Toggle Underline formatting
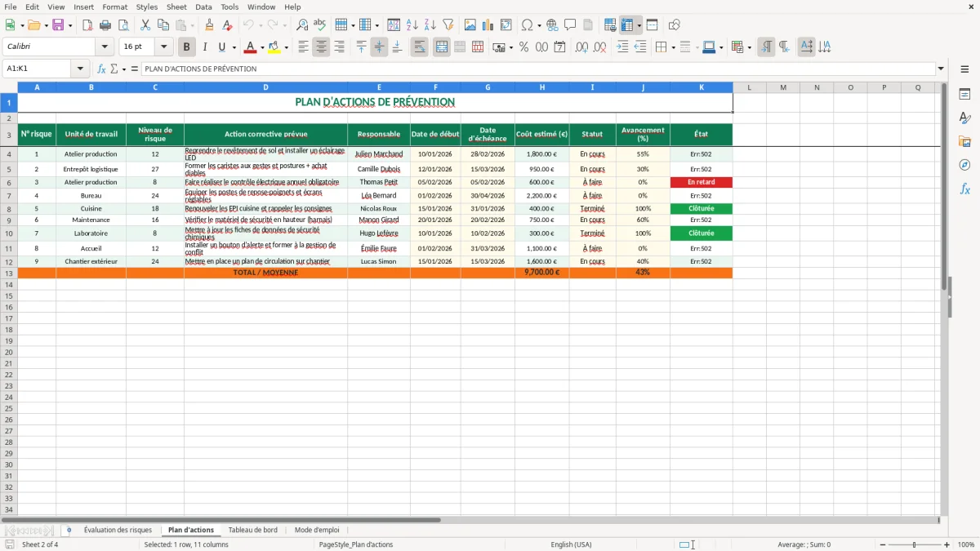This screenshot has height=551, width=980. pyautogui.click(x=221, y=47)
